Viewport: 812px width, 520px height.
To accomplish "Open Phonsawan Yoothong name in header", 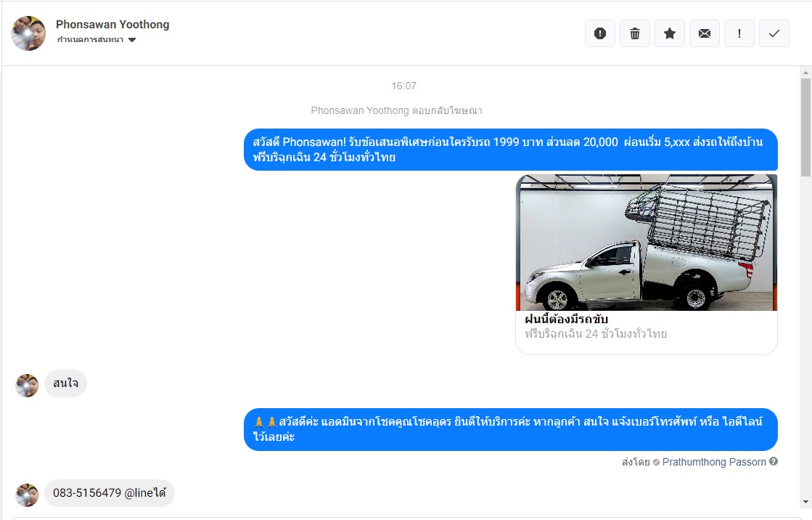I will [x=112, y=25].
